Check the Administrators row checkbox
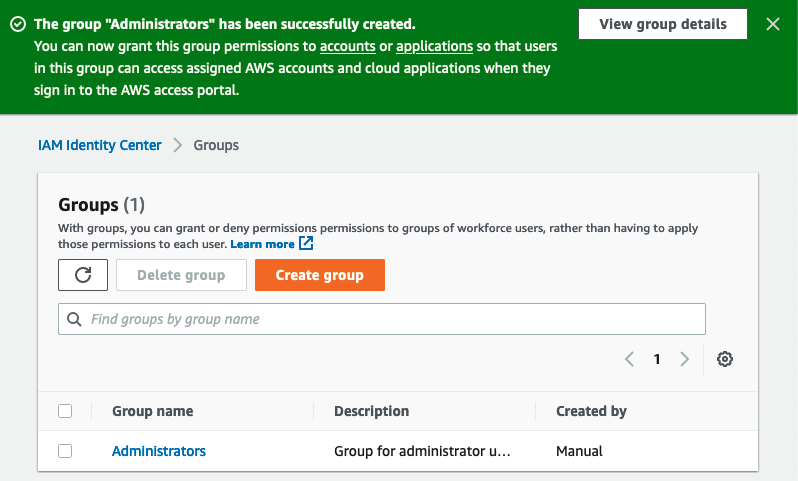Image resolution: width=798 pixels, height=481 pixels. click(x=65, y=451)
